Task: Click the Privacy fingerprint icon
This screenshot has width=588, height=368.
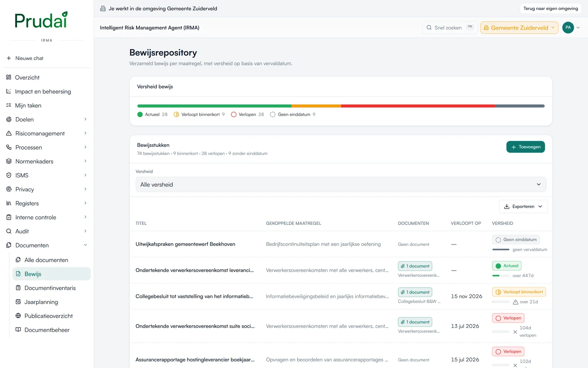Action: (9, 189)
